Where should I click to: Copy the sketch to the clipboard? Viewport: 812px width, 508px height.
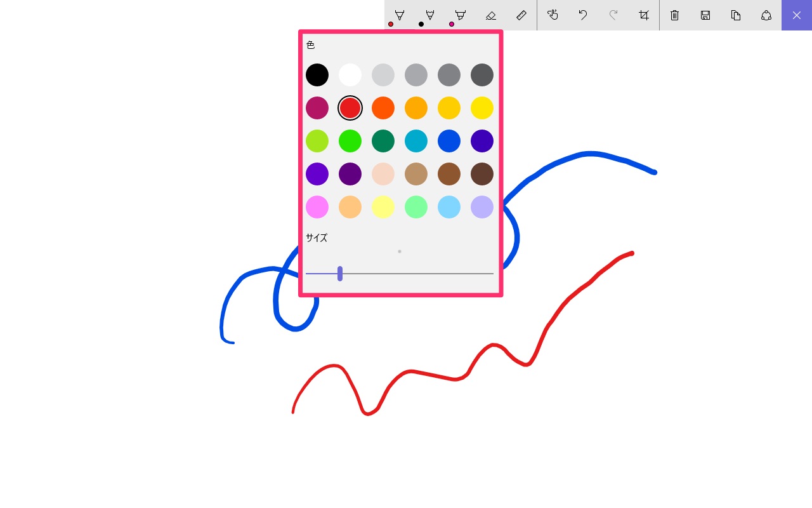(x=736, y=15)
